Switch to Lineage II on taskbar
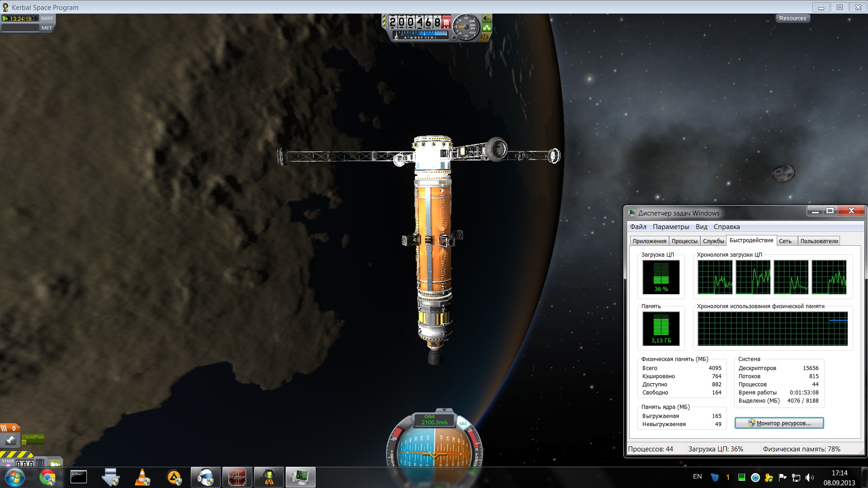The height and width of the screenshot is (488, 868). tap(237, 477)
